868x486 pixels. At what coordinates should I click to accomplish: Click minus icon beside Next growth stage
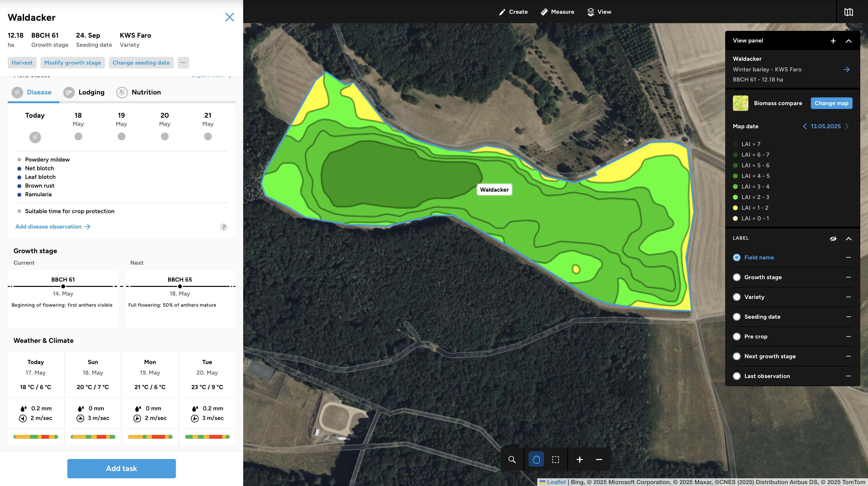[848, 356]
